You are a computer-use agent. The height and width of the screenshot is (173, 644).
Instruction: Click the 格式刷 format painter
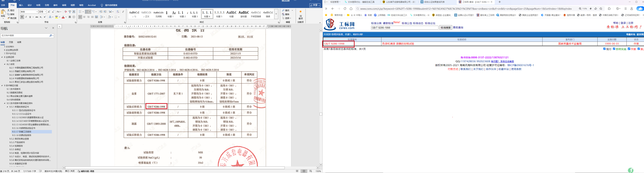(x=11, y=18)
